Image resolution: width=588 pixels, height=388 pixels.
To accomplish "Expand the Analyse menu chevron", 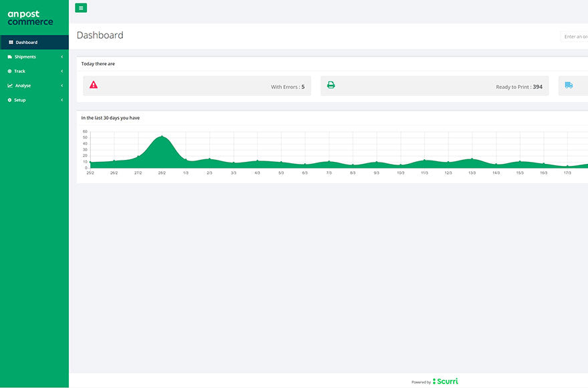I will click(61, 86).
